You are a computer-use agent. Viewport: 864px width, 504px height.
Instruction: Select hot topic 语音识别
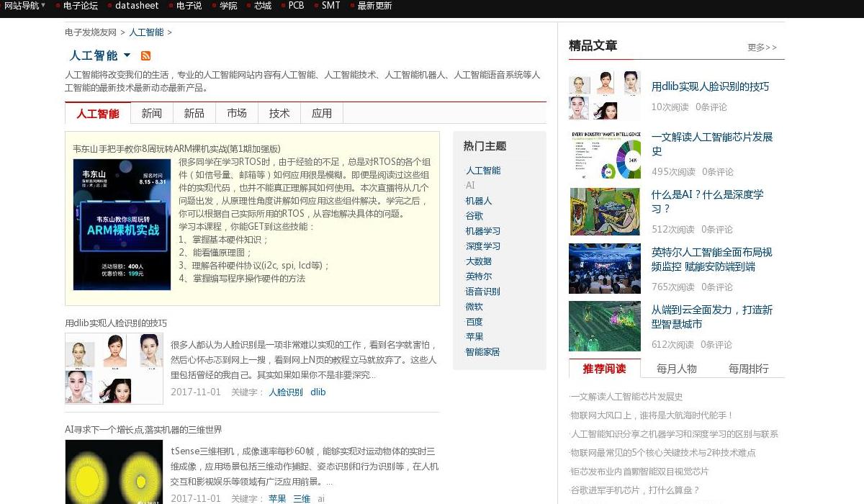[483, 292]
